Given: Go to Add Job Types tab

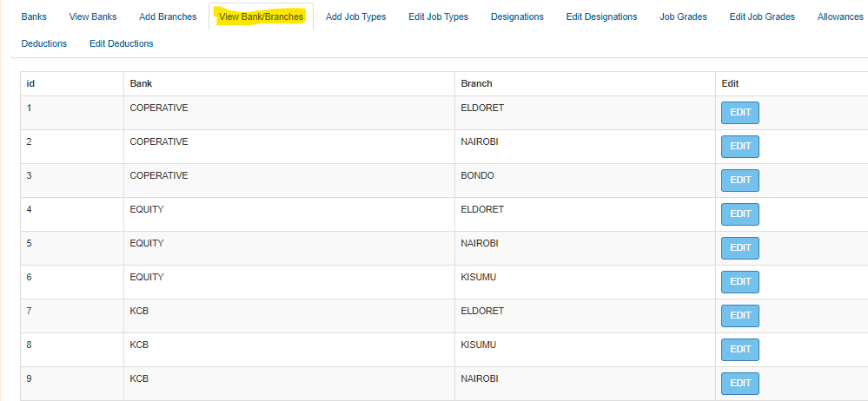Looking at the screenshot, I should click(355, 16).
